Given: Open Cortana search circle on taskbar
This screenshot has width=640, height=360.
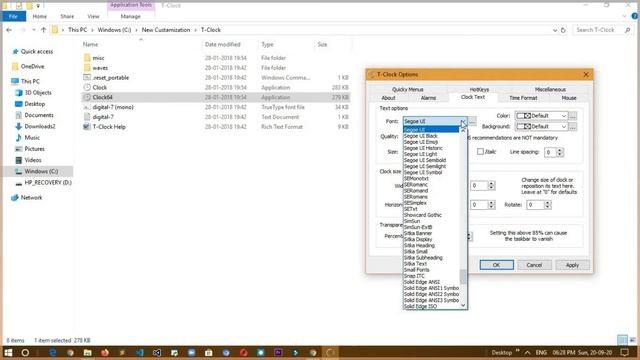Looking at the screenshot, I should click(25, 352).
